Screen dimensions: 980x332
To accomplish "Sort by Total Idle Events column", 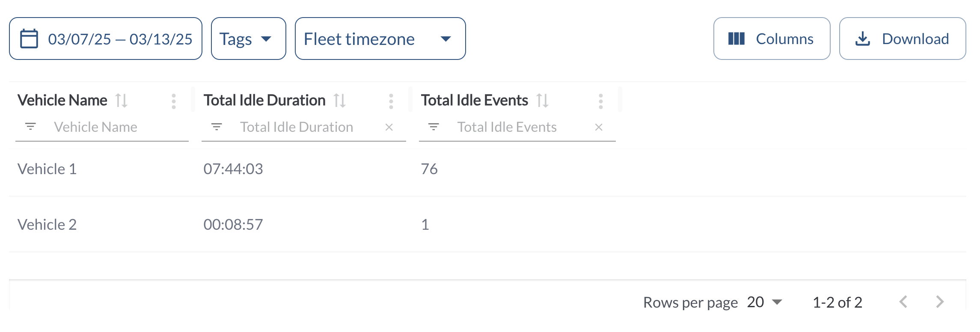I will click(543, 101).
